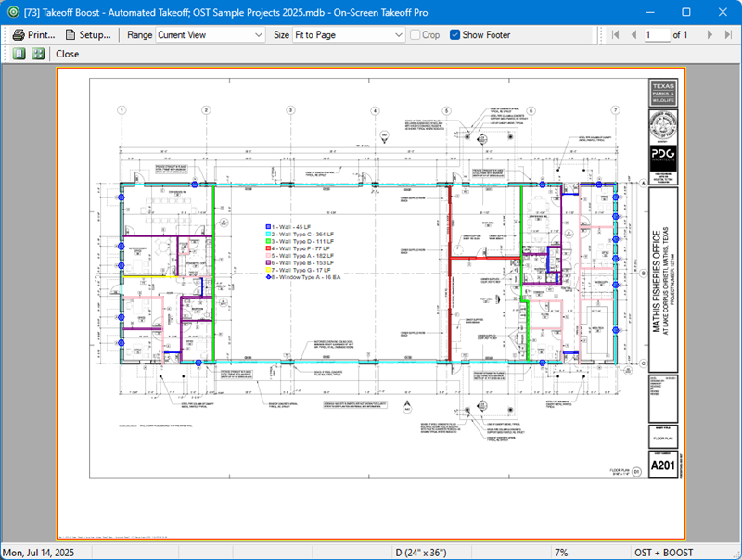Click the D (24" x 36") page size status
The width and height of the screenshot is (742, 560).
[x=421, y=553]
